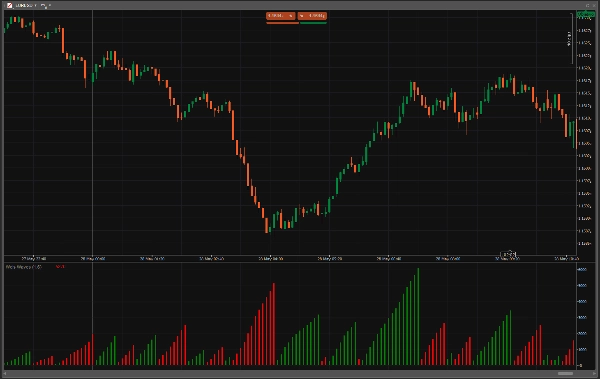The image size is (600, 379).
Task: Click the vertical text label near price axis
Action: click(569, 39)
